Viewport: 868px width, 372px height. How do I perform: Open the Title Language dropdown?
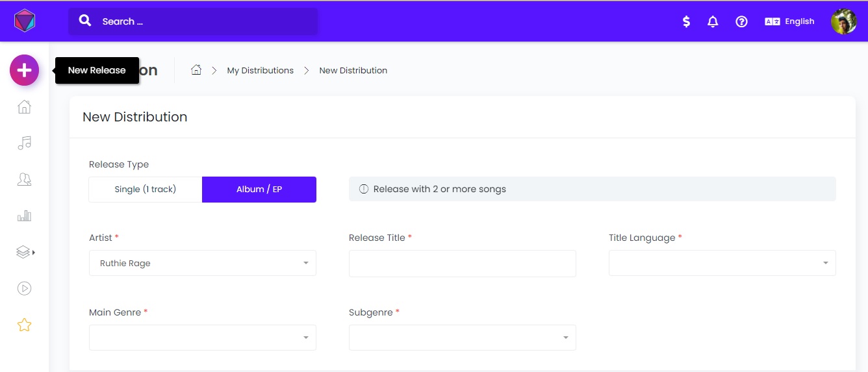722,263
